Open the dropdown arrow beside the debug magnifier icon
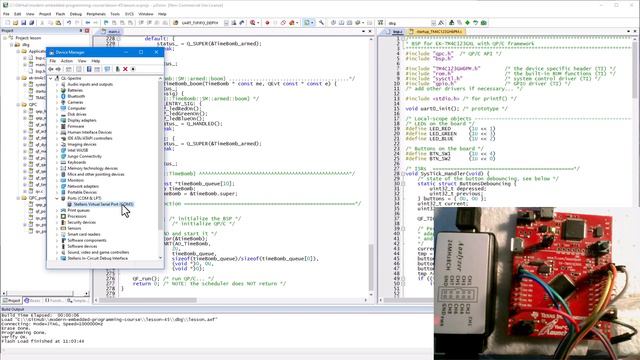 coord(258,23)
